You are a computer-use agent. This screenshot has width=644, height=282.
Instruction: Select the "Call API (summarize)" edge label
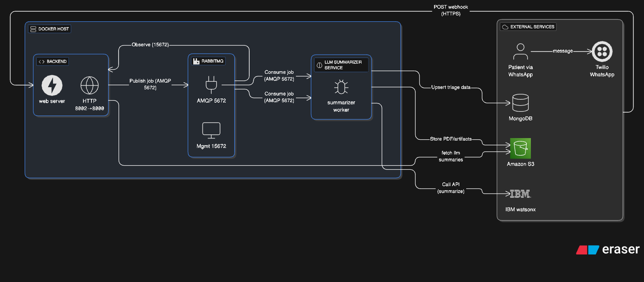click(x=450, y=188)
